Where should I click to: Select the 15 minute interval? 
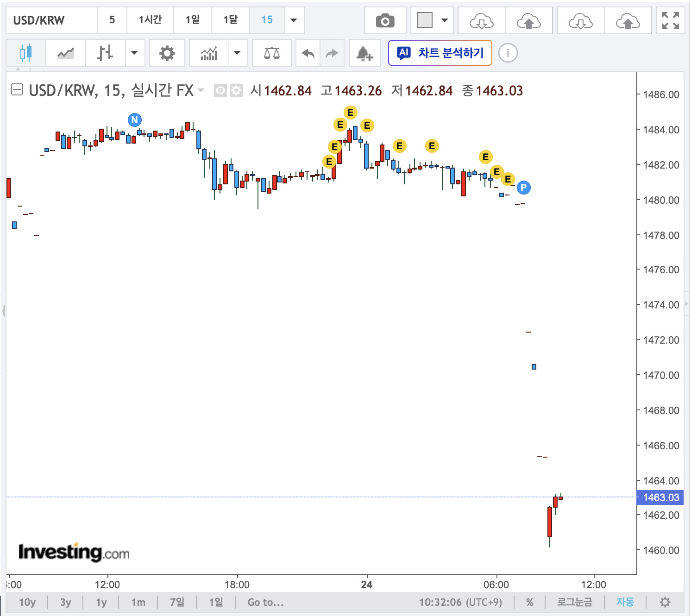[267, 20]
